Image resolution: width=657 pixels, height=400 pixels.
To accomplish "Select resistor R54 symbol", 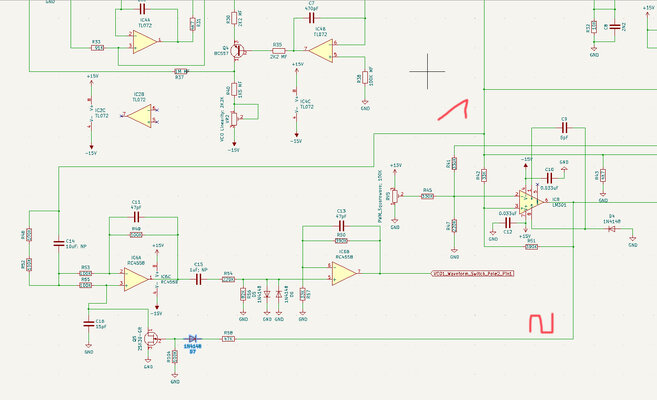I will (228, 279).
